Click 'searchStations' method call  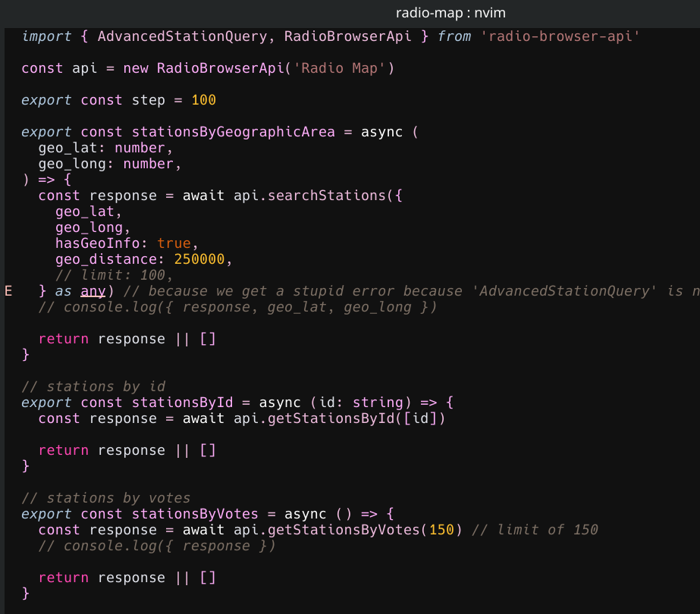pos(326,196)
